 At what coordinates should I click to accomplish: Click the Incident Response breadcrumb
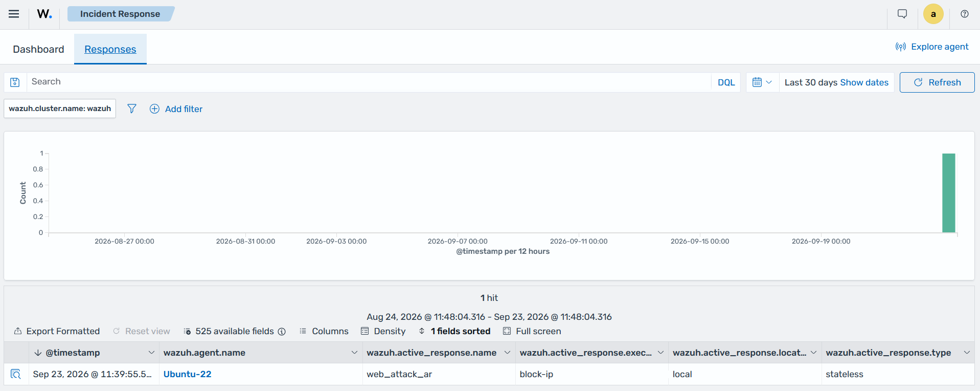(x=120, y=14)
